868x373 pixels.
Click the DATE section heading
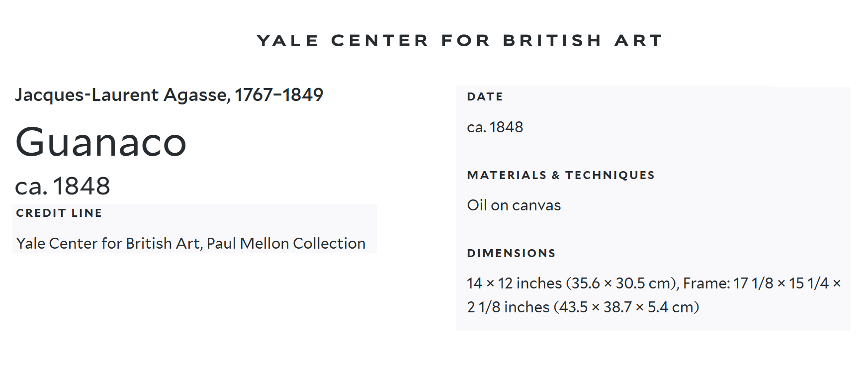click(485, 96)
